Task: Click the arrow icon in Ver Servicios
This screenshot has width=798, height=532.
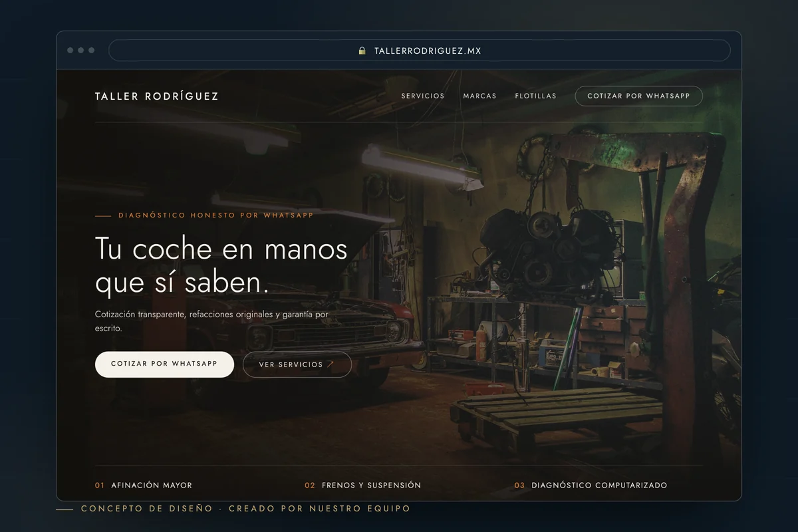Action: point(331,364)
